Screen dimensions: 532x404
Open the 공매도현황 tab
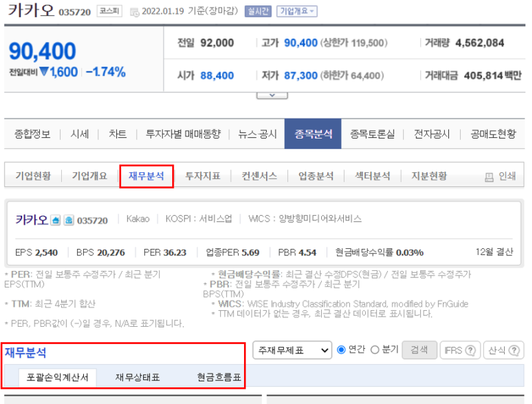pyautogui.click(x=493, y=134)
